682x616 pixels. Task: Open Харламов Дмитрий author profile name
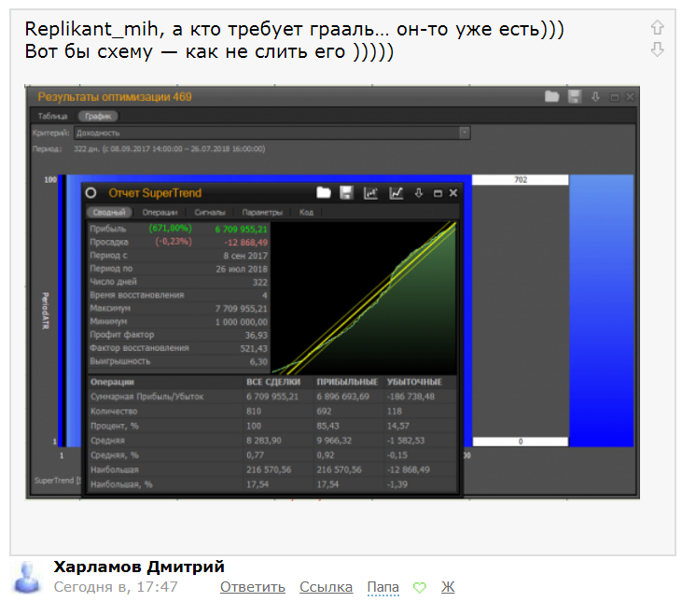(x=139, y=567)
